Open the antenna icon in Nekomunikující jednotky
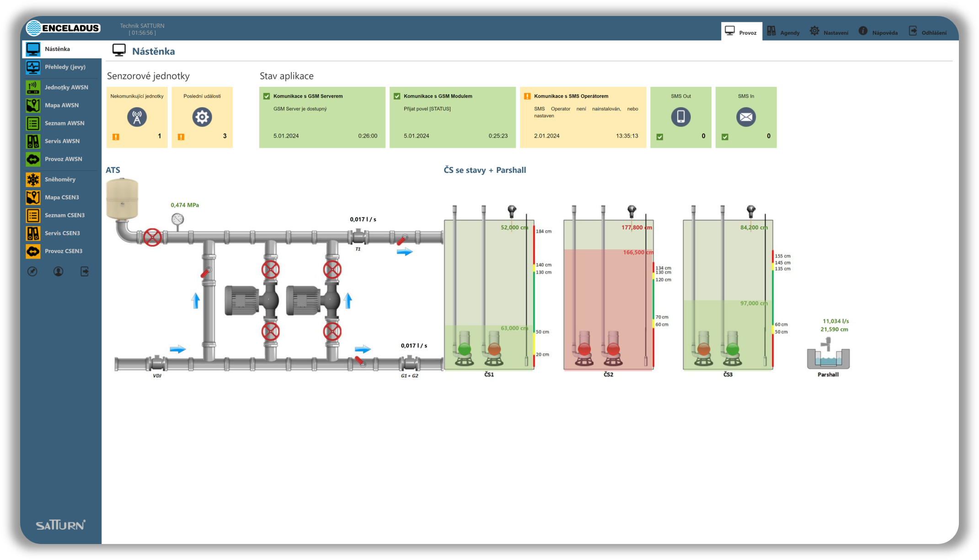 pyautogui.click(x=137, y=117)
